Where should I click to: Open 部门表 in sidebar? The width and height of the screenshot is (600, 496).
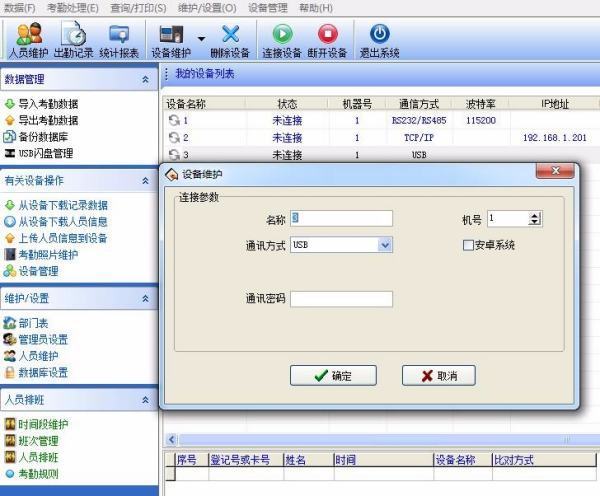tap(26, 323)
